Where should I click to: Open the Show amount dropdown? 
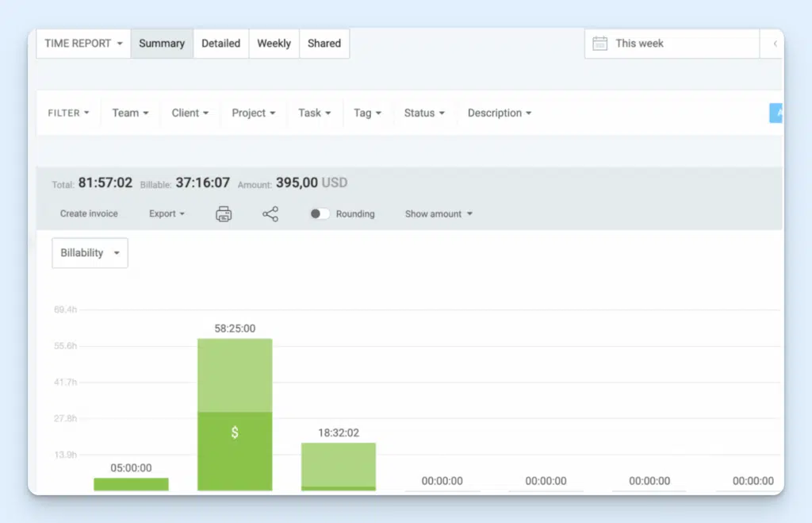pos(438,213)
